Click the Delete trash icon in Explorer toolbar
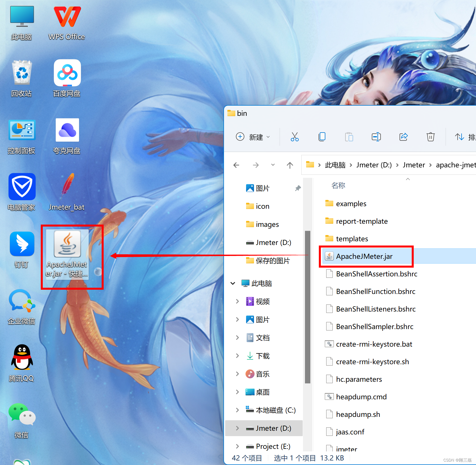 pyautogui.click(x=431, y=137)
